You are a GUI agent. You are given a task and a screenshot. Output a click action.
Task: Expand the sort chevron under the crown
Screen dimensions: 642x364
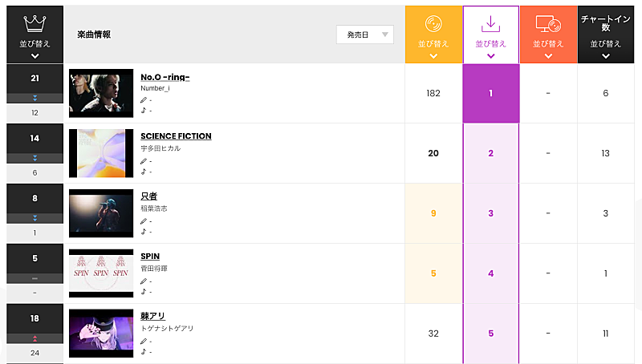click(x=35, y=56)
